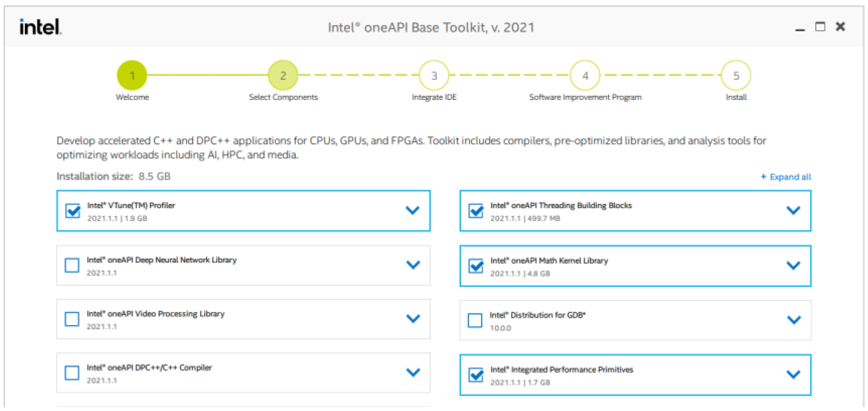Screen dimensions: 868x411
Task: Select step 2 Select Components circle
Action: coord(283,75)
